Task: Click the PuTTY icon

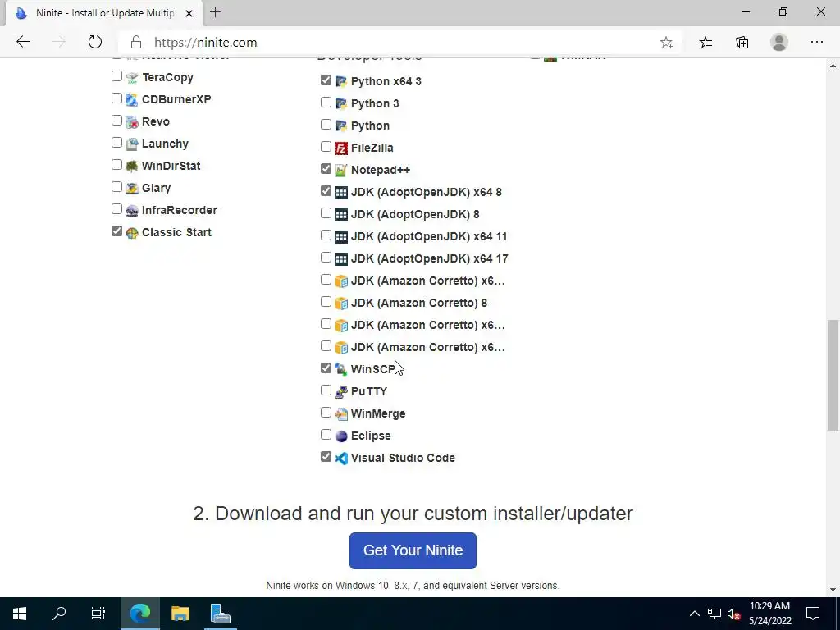Action: coord(341,392)
